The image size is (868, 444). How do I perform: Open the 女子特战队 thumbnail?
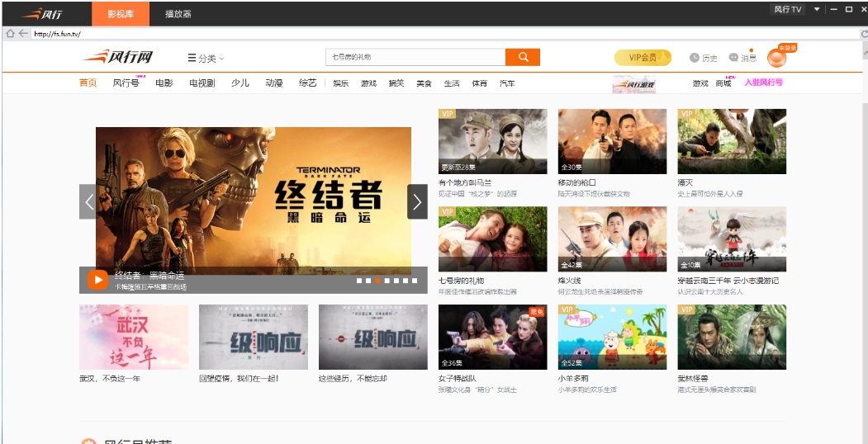click(x=493, y=338)
